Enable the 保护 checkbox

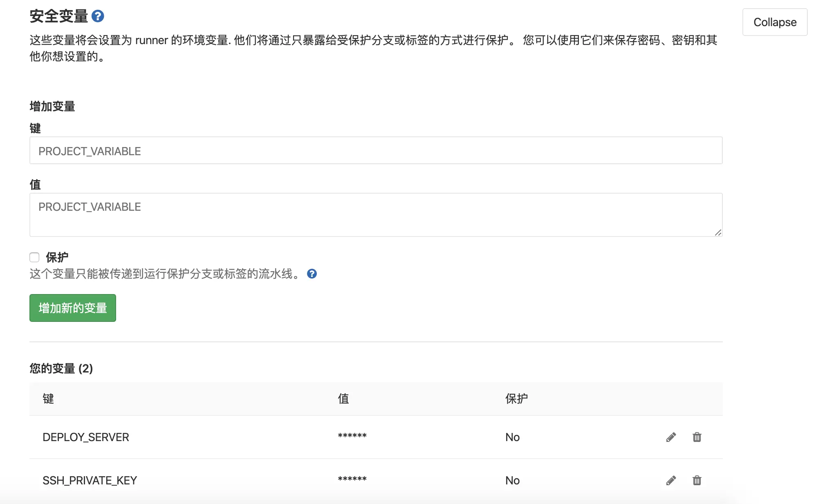tap(34, 257)
